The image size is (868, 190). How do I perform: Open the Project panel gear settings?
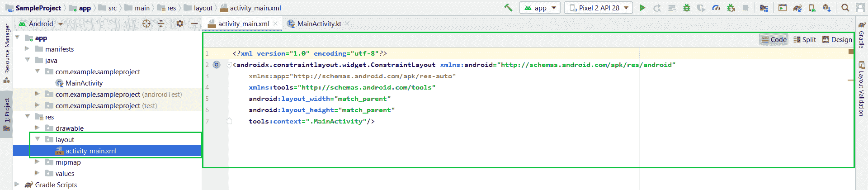180,24
